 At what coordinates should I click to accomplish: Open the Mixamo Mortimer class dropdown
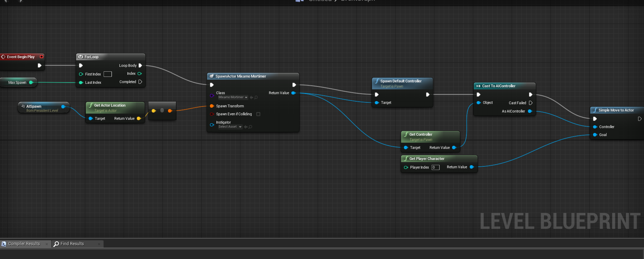(233, 97)
